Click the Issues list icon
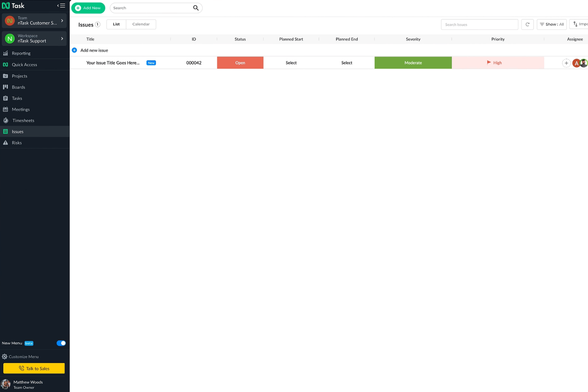Image resolution: width=588 pixels, height=392 pixels. (x=6, y=131)
